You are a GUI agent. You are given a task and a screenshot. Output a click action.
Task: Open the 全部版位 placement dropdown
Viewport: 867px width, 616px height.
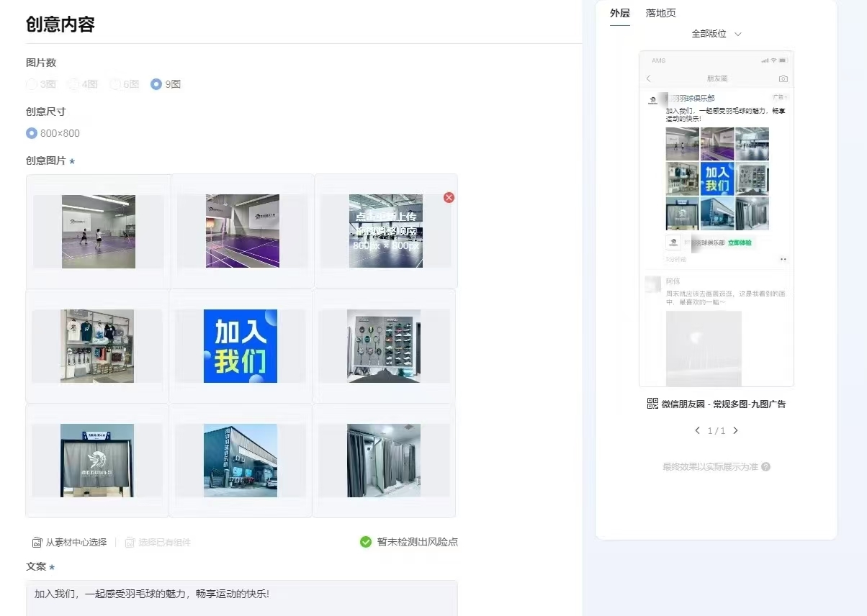(x=716, y=34)
